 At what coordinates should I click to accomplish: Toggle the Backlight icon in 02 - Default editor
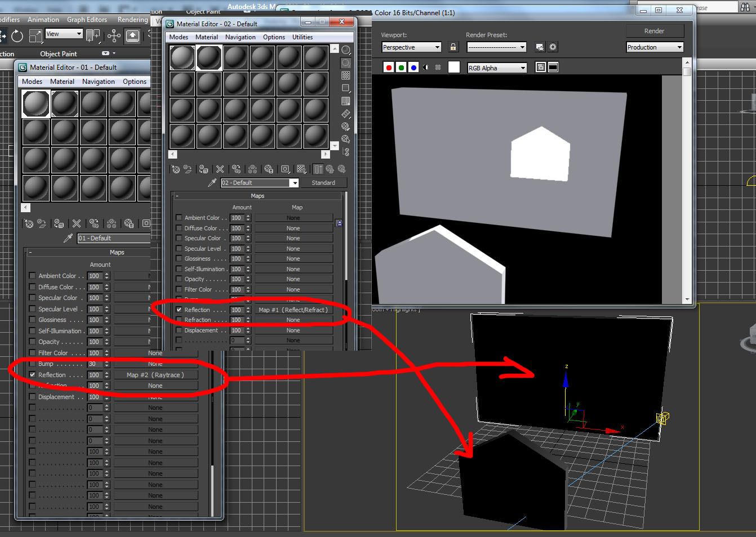[x=346, y=63]
